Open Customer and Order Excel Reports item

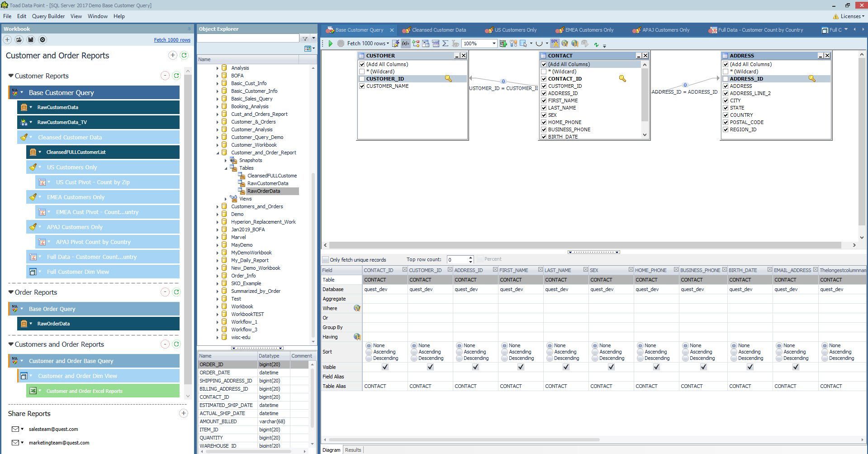[x=103, y=391]
